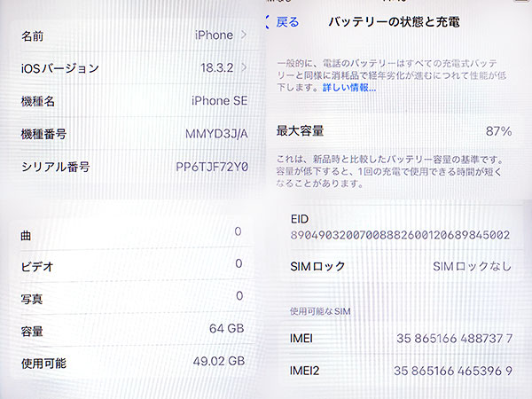Viewport: 532px width, 399px height.
Task: Select the EID number 8904903200...
Action: 400,235
